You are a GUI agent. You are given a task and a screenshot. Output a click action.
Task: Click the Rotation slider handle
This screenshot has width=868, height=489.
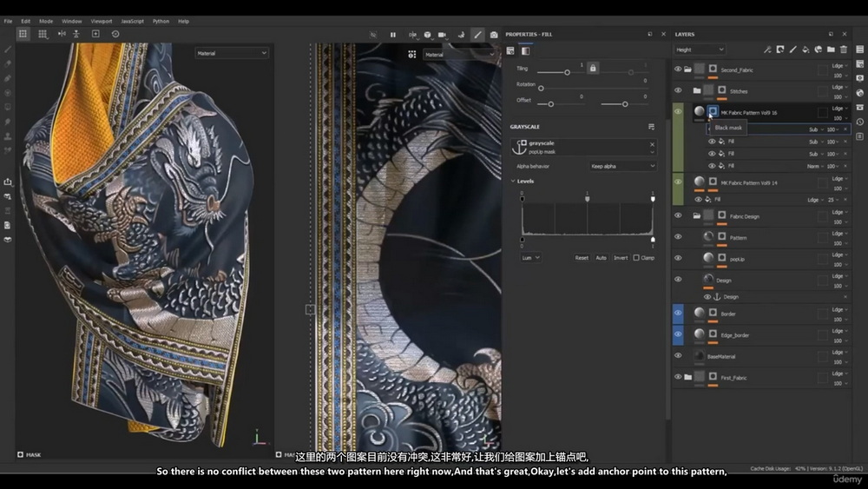(541, 89)
